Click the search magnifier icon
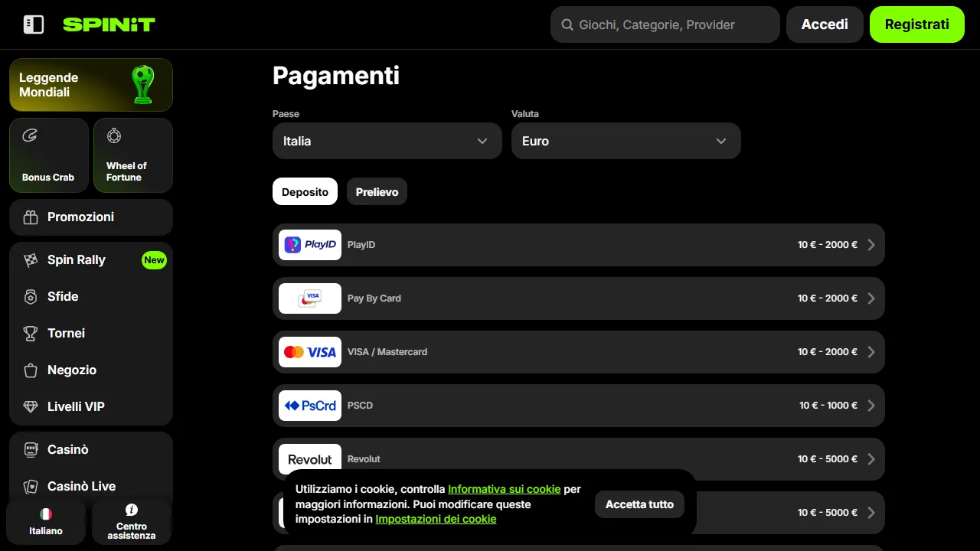This screenshot has width=980, height=551. click(567, 25)
